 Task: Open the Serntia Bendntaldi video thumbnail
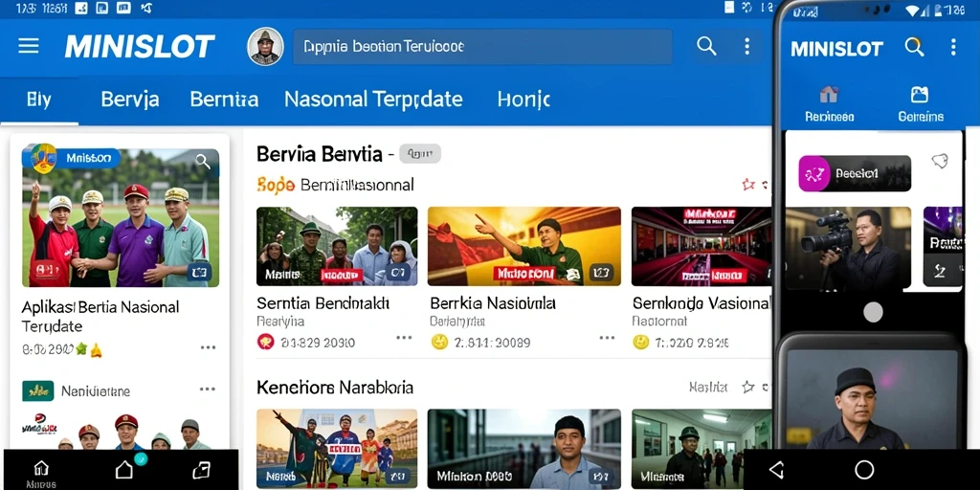coord(337,246)
